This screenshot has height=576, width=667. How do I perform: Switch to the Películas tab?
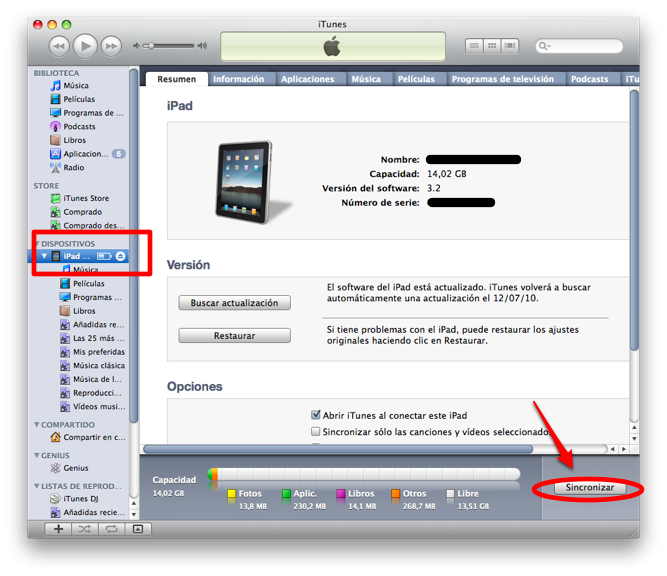click(x=416, y=79)
